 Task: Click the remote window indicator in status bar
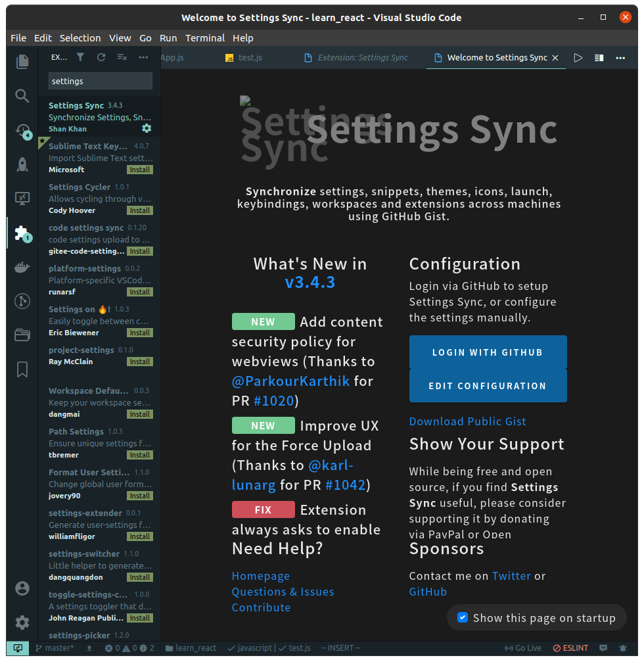point(18,648)
